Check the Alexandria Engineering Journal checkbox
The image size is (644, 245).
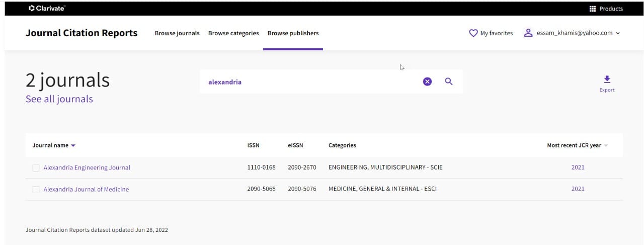tap(36, 168)
